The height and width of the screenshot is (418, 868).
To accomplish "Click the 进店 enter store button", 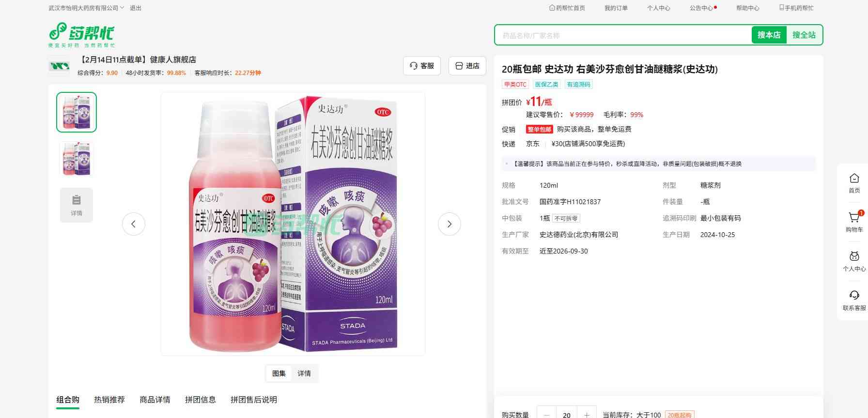I will [x=467, y=66].
